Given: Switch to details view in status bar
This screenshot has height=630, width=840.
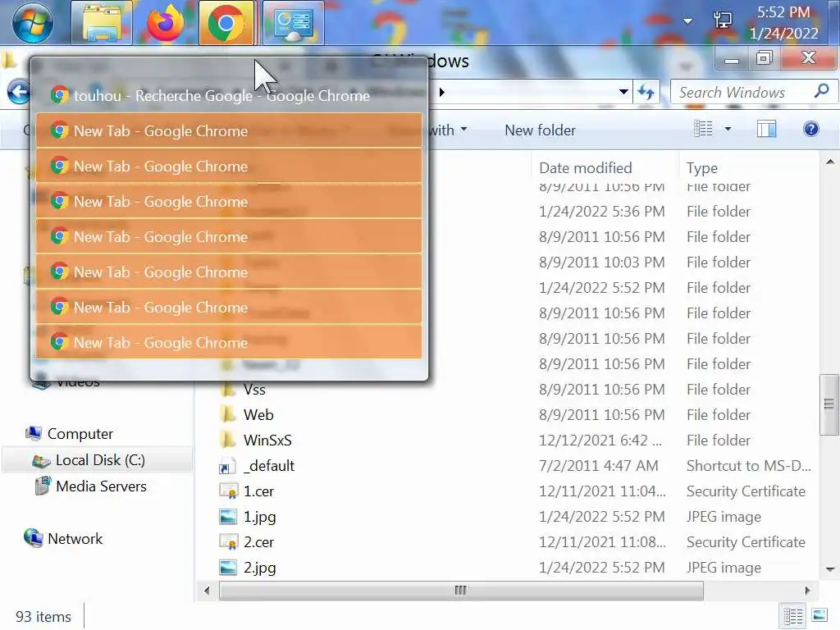Looking at the screenshot, I should tap(793, 616).
